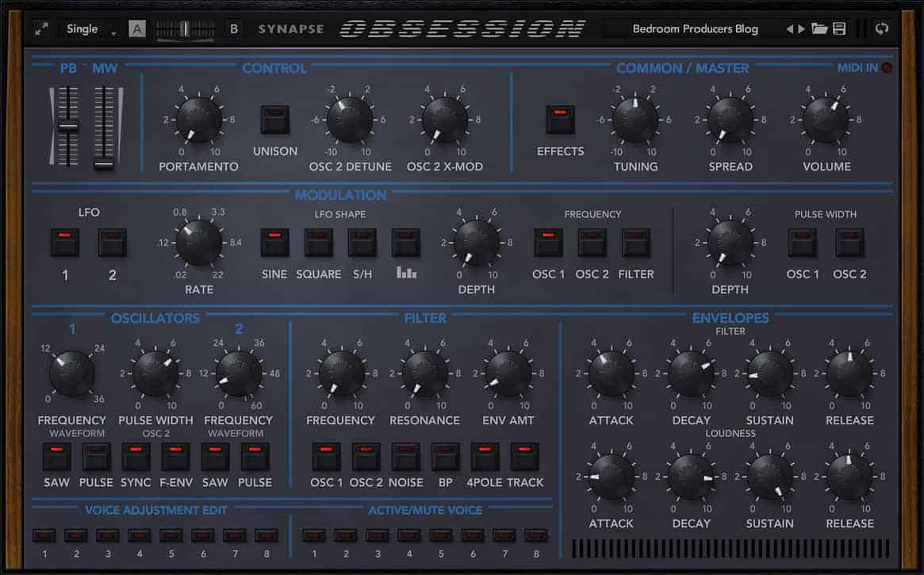Viewport: 924px width, 575px height.
Task: Click the master Tuning knob
Action: pyautogui.click(x=635, y=120)
